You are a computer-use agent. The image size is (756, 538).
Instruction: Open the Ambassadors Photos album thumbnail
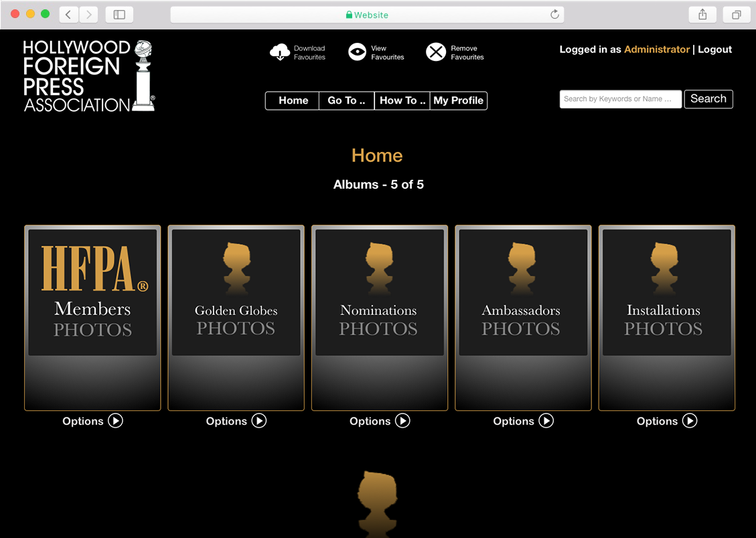[x=522, y=292]
